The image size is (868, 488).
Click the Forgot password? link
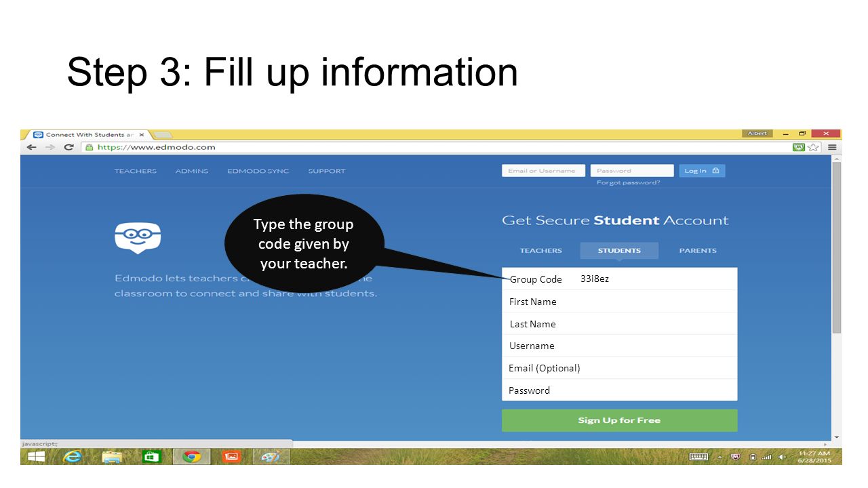click(628, 183)
